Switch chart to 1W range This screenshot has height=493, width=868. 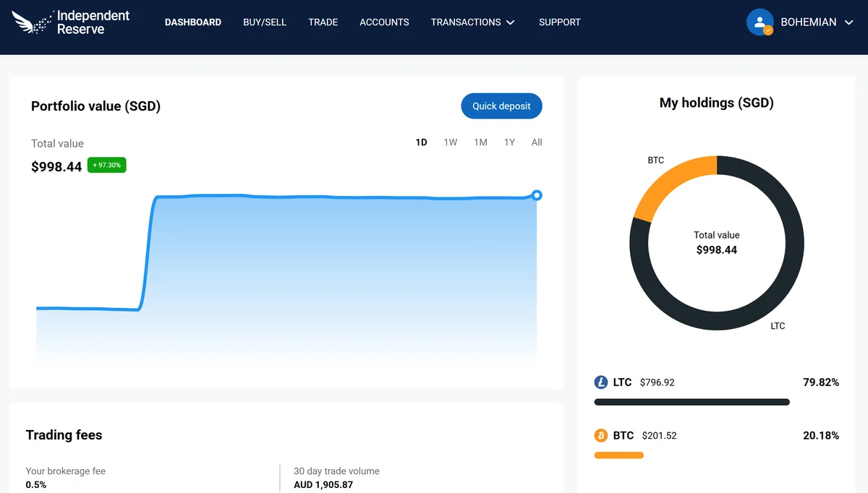click(x=451, y=142)
